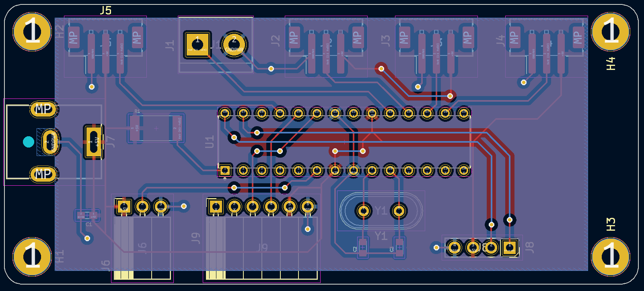Click the square pad 1 of header J6
This screenshot has width=644, height=291.
123,207
